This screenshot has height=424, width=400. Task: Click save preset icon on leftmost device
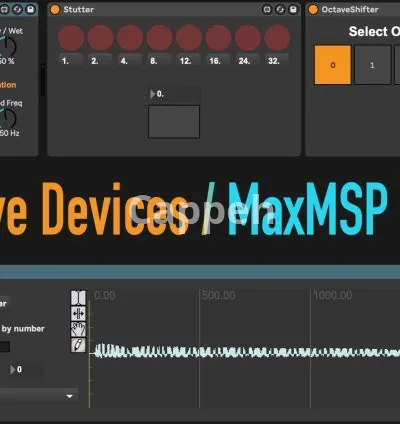[x=31, y=10]
